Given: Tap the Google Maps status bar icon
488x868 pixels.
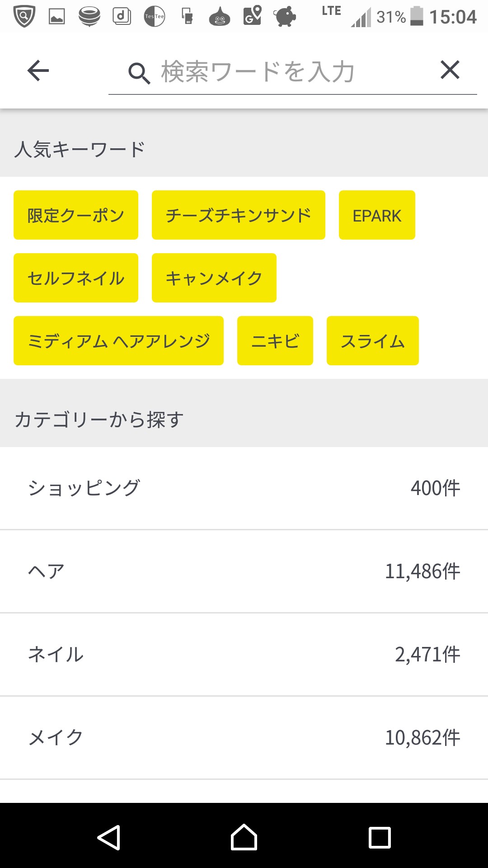Looking at the screenshot, I should point(252,16).
